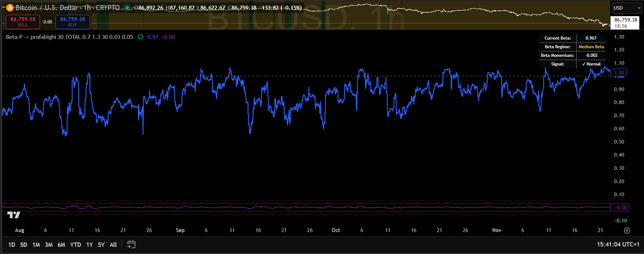The width and height of the screenshot is (644, 254).
Task: Click the -0.10 value on price axis
Action: pos(620,221)
